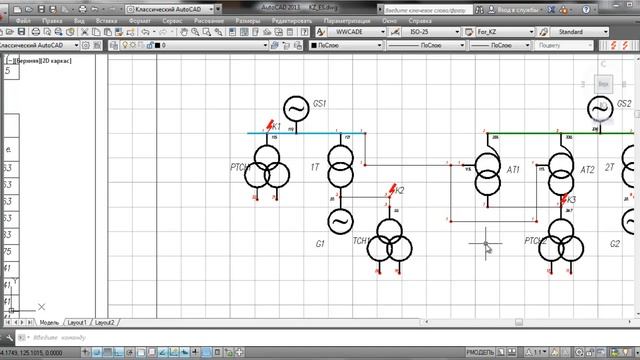Click the Undo arrow in standard toolbar
The image size is (640, 360).
click(x=145, y=32)
